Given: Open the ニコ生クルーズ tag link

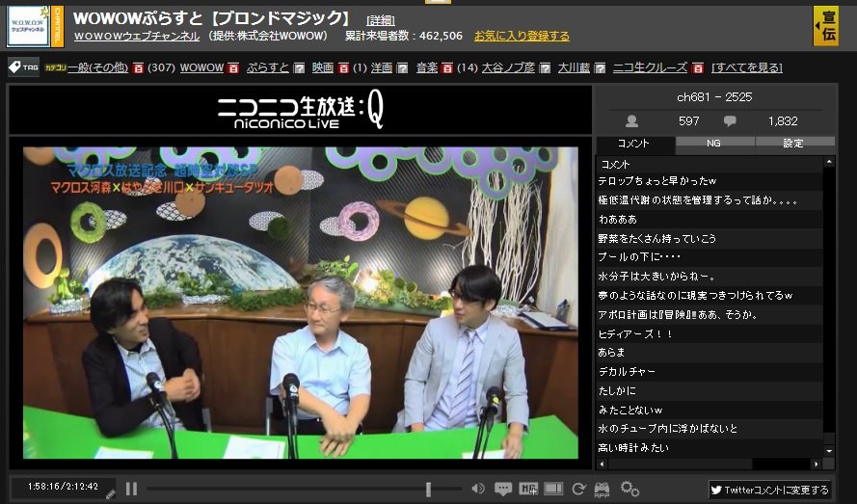Looking at the screenshot, I should pos(650,67).
